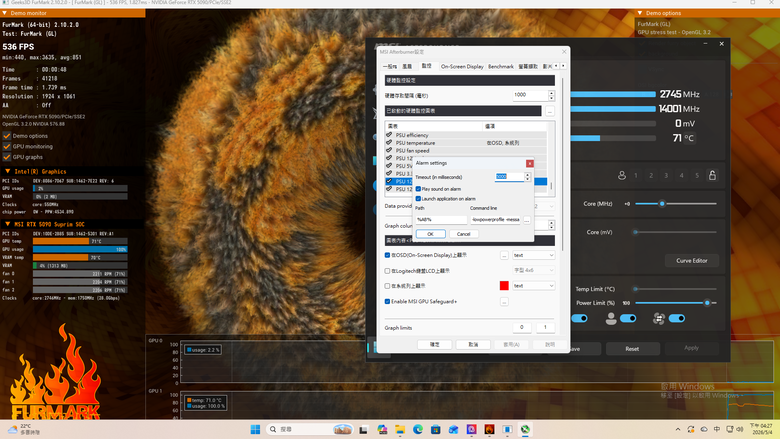Click the input method indicator in tray
Image resolution: width=780 pixels, height=439 pixels.
coord(717,429)
